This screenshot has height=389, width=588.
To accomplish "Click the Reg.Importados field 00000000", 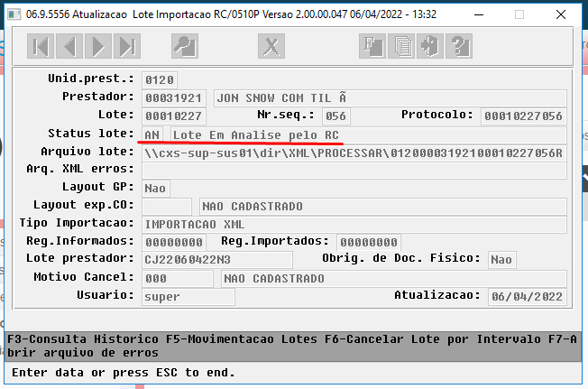I will pos(369,242).
